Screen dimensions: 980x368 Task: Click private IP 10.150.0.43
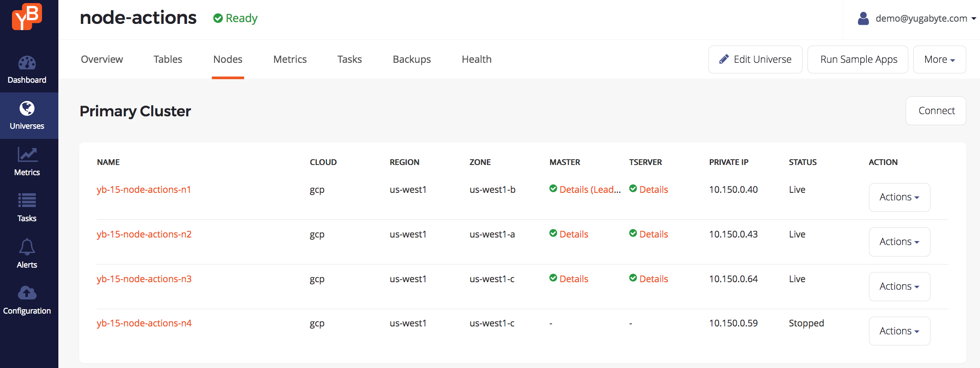coord(733,234)
